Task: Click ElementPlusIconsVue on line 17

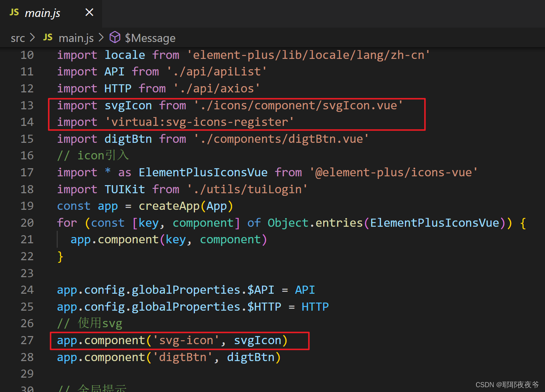Action: tap(203, 173)
